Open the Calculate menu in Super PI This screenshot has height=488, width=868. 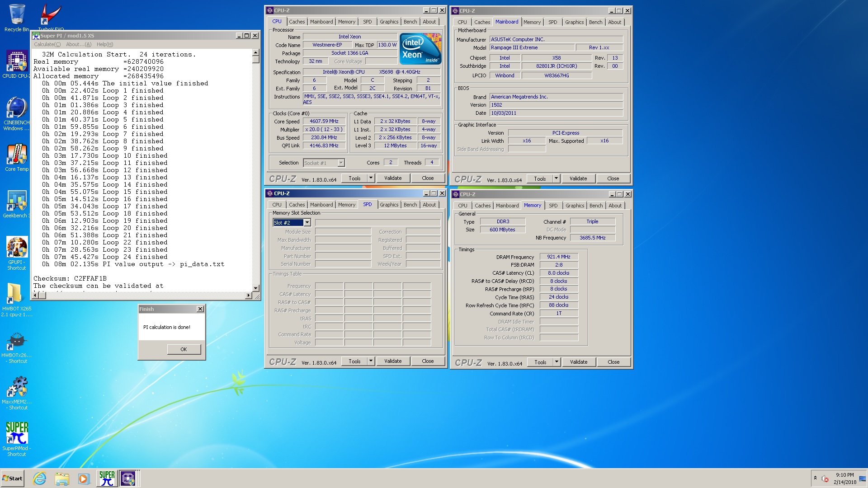pos(47,44)
